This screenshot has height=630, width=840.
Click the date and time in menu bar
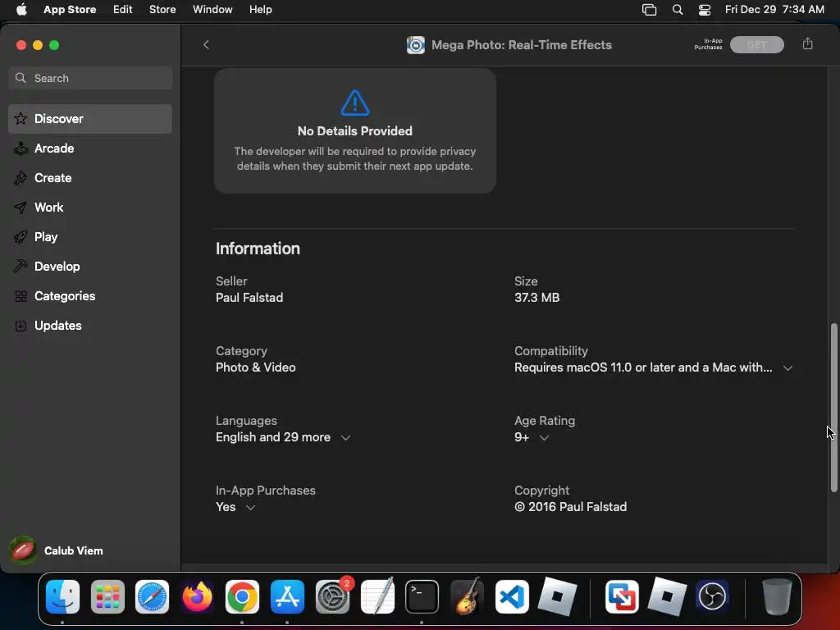point(774,10)
